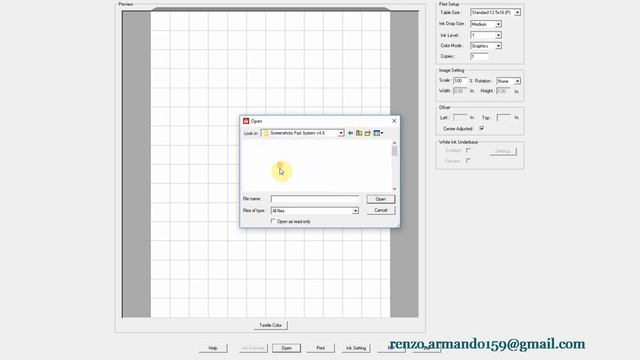Viewport: 640px width, 360px height.
Task: Expand the Files of type dropdown
Action: point(355,211)
